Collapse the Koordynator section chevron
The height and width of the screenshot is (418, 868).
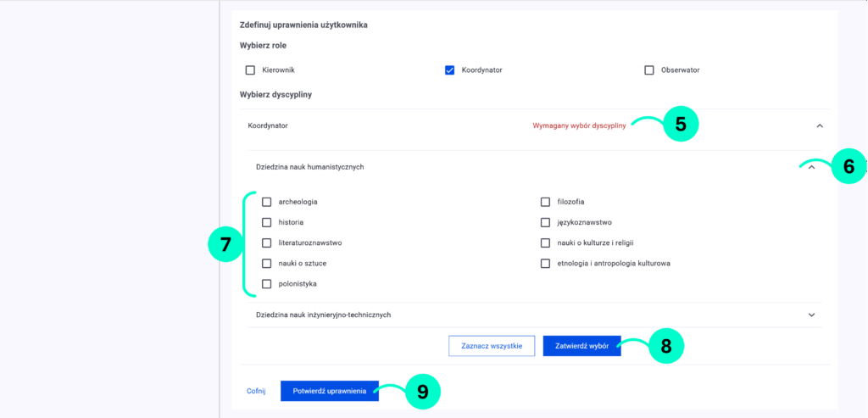coord(819,125)
